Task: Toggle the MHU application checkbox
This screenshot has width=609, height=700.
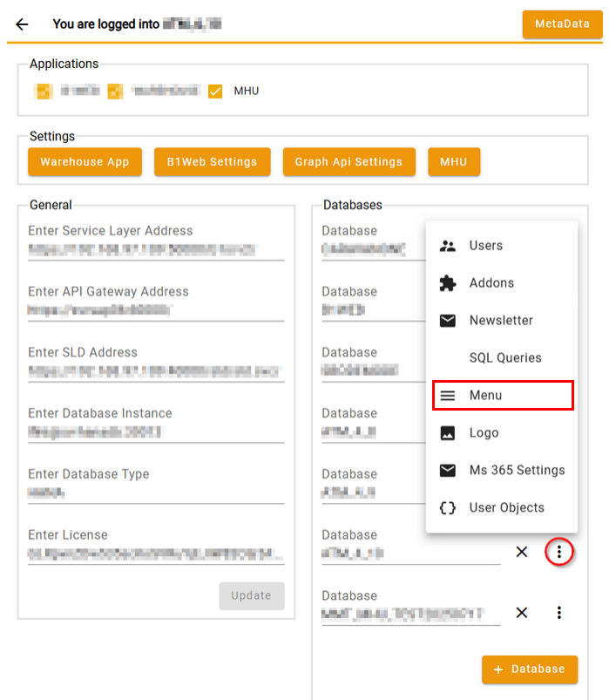Action: click(215, 92)
